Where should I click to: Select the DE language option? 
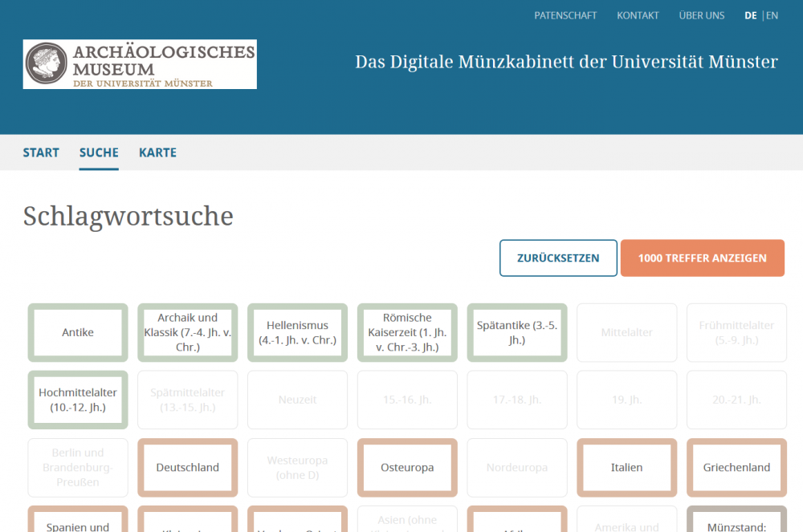(750, 15)
